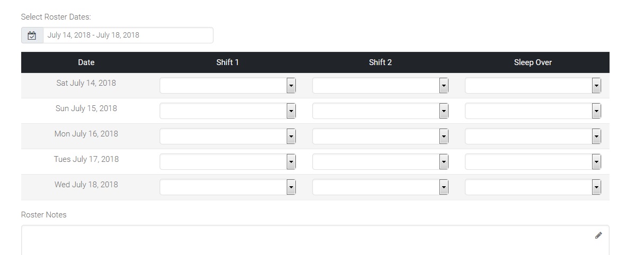Open Shift 1 dropdown for Tues July 17
644x255 pixels.
pos(227,162)
